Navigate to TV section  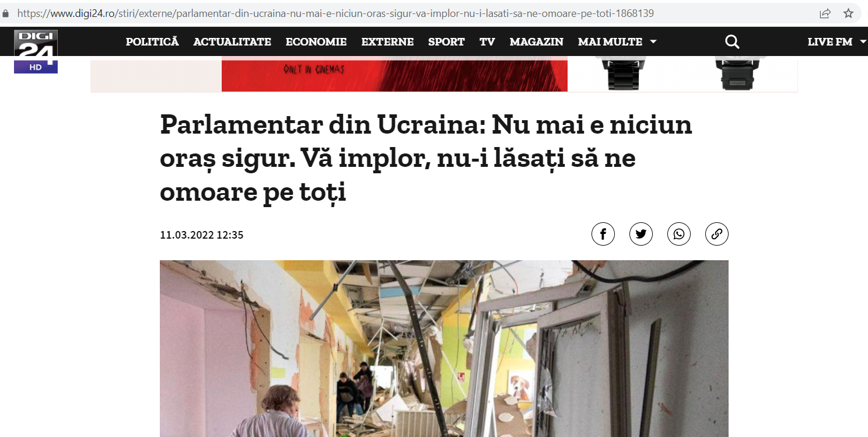click(x=487, y=41)
